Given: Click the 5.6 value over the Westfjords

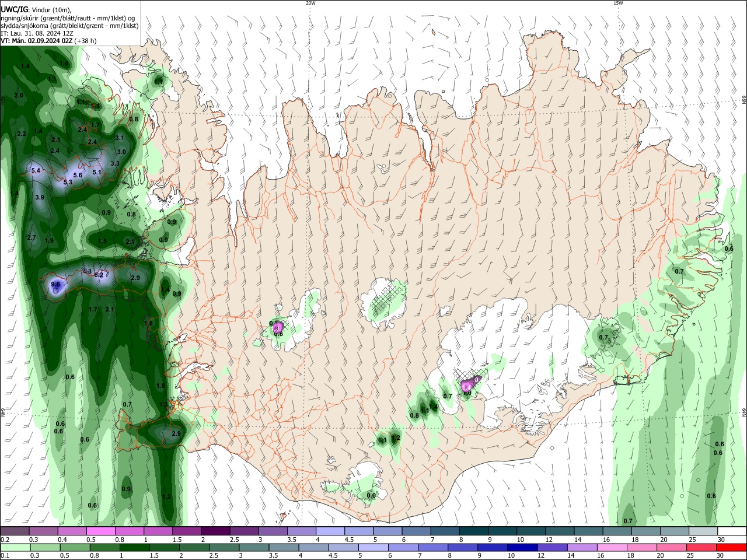Looking at the screenshot, I should coord(78,175).
